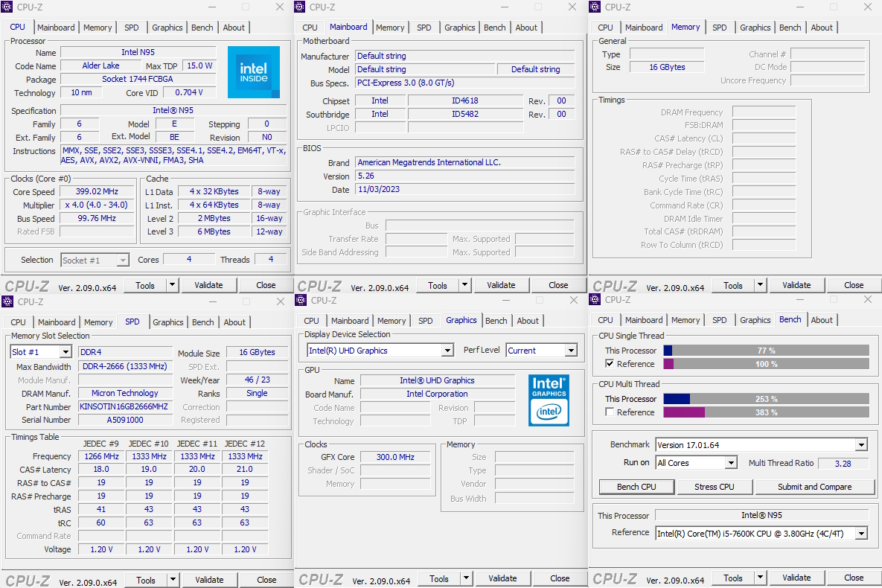The width and height of the screenshot is (882, 588).
Task: Click the Intel Graphics logo badge
Action: [549, 400]
